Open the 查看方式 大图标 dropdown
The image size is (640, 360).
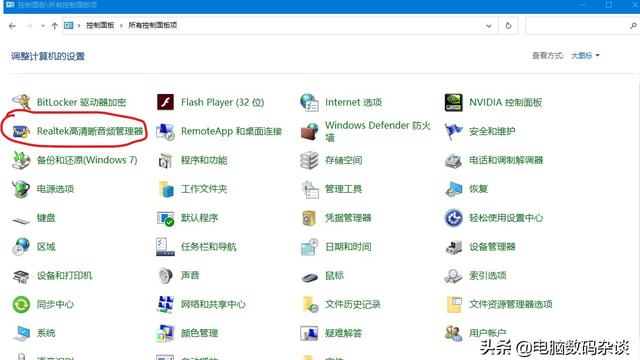(585, 56)
